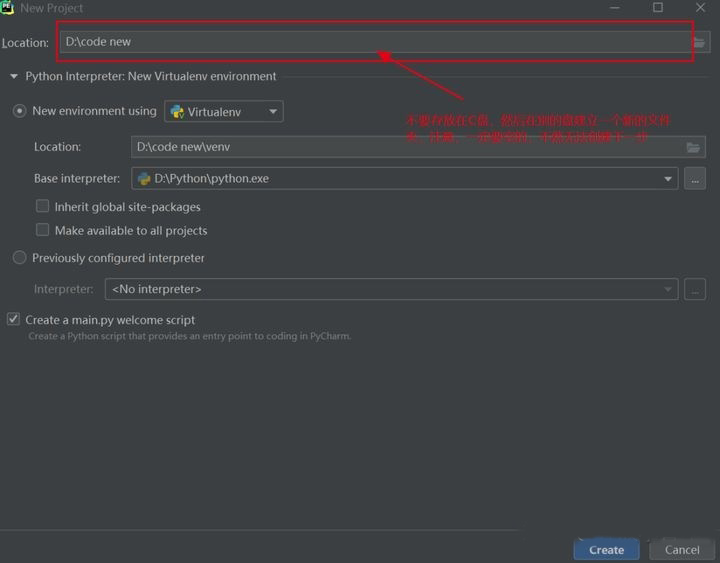Click the Base interpreter label
The width and height of the screenshot is (720, 563).
pyautogui.click(x=77, y=179)
